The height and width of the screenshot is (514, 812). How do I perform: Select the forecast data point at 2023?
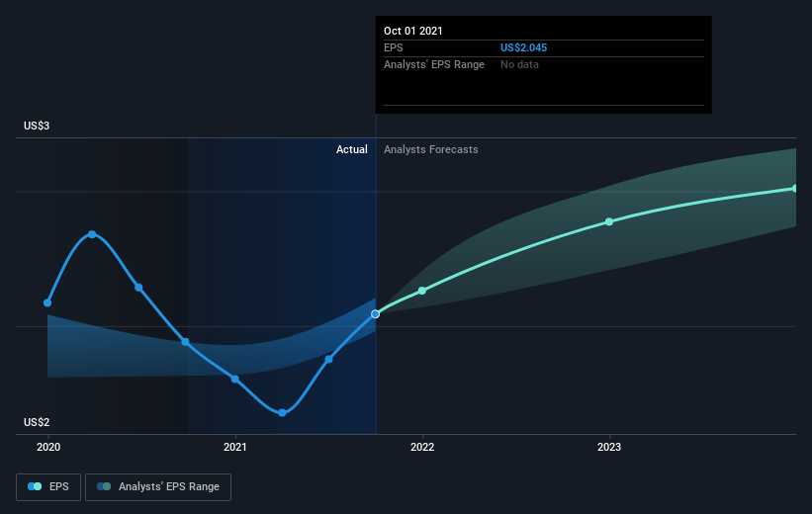[x=609, y=221]
